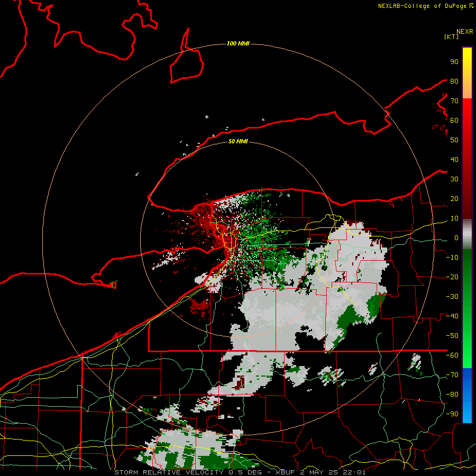This screenshot has height=476, width=476.
Task: Click the positive 50 scale value
Action: [454, 140]
